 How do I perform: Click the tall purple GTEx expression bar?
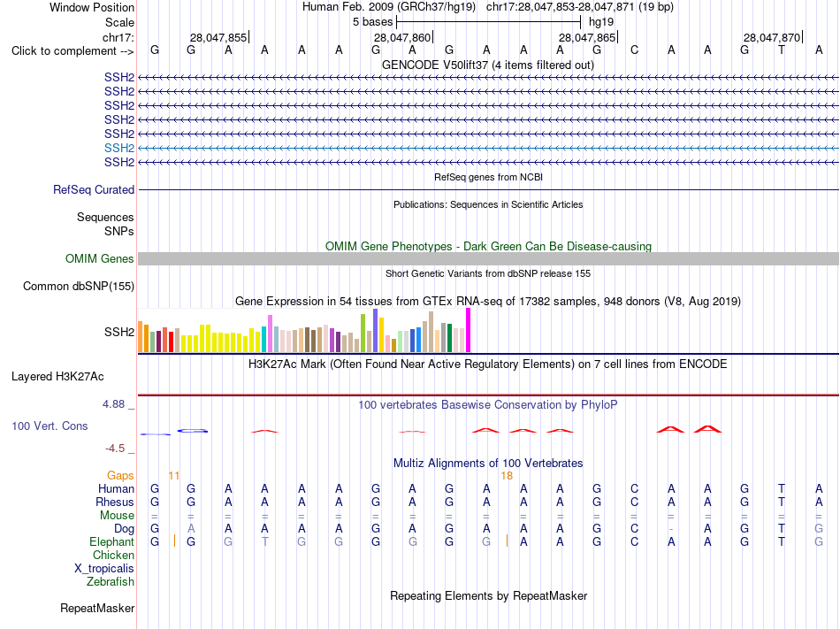pyautogui.click(x=376, y=330)
